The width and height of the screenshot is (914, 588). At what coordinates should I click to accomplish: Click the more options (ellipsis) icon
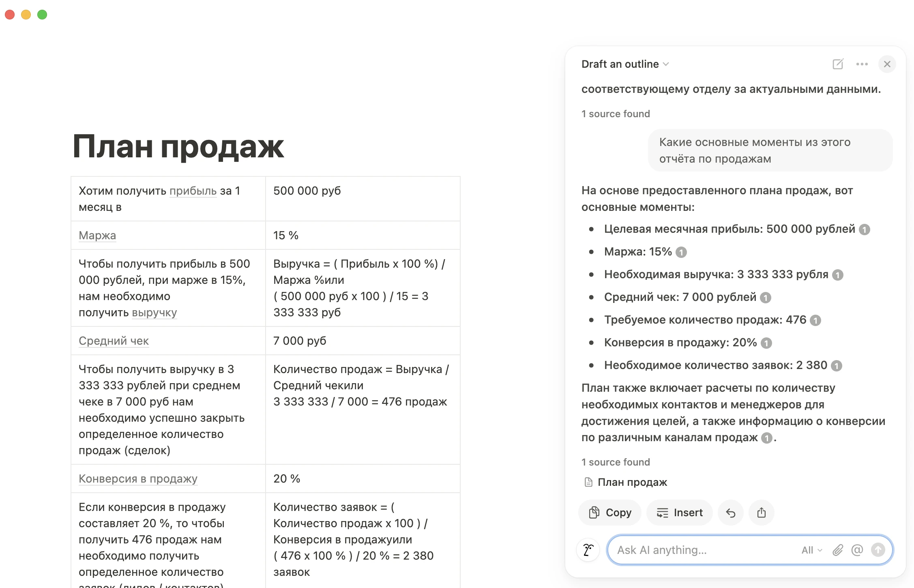(862, 64)
